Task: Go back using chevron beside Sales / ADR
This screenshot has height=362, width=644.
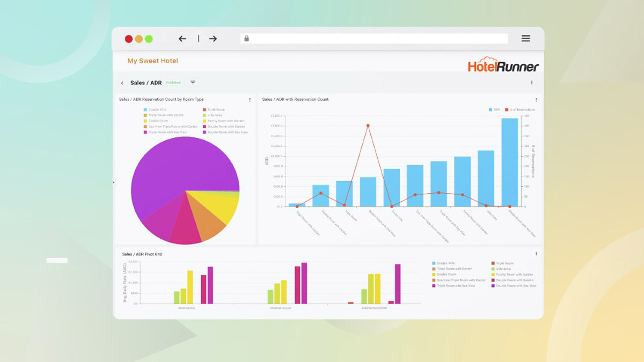Action: tap(122, 83)
